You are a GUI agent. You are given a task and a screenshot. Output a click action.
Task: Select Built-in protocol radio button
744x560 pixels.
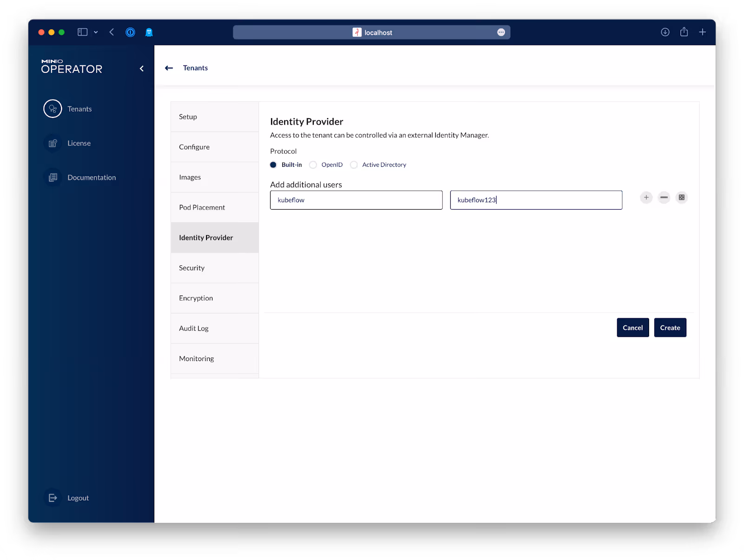click(x=273, y=165)
